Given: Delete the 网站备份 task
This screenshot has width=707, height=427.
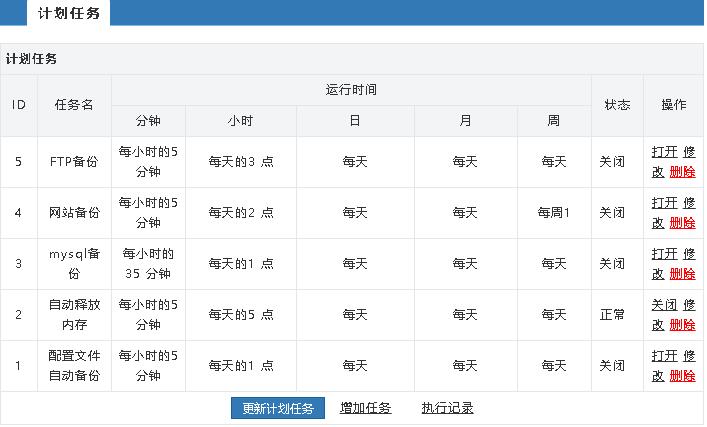Looking at the screenshot, I should pos(682,223).
